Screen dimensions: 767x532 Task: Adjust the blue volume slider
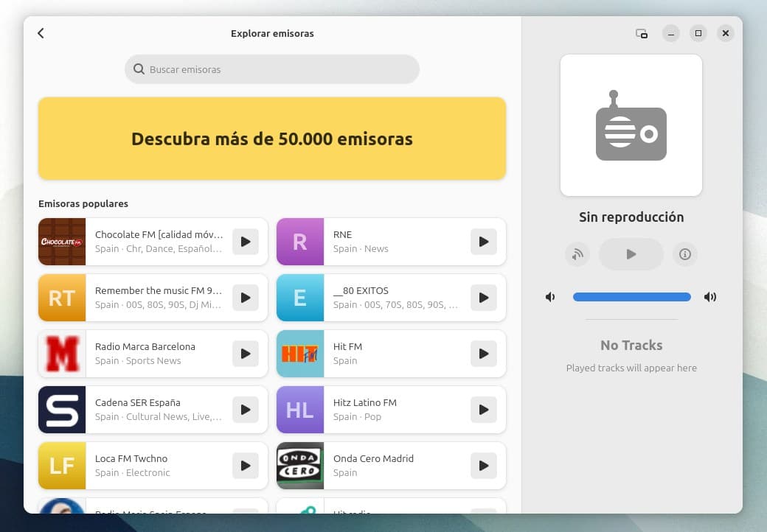[631, 297]
